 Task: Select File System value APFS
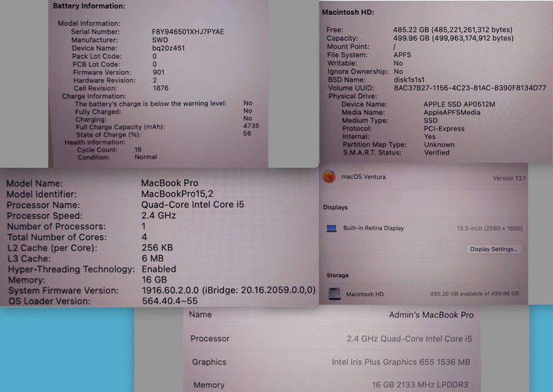pos(402,55)
